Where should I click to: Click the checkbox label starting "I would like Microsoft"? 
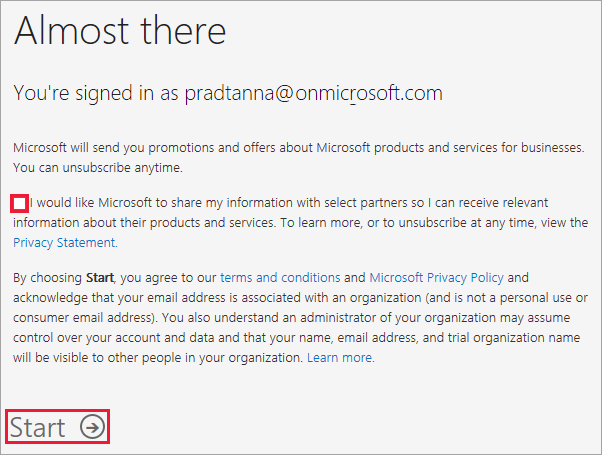click(x=289, y=203)
